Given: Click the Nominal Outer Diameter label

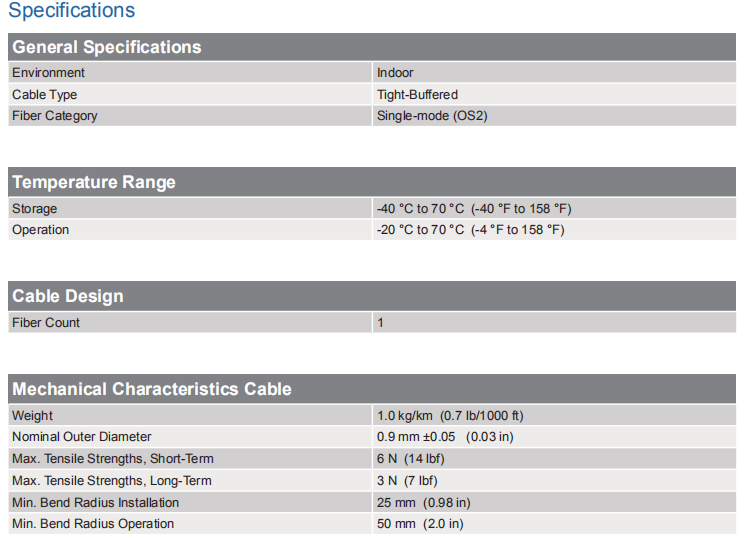Looking at the screenshot, I should [x=82, y=437].
